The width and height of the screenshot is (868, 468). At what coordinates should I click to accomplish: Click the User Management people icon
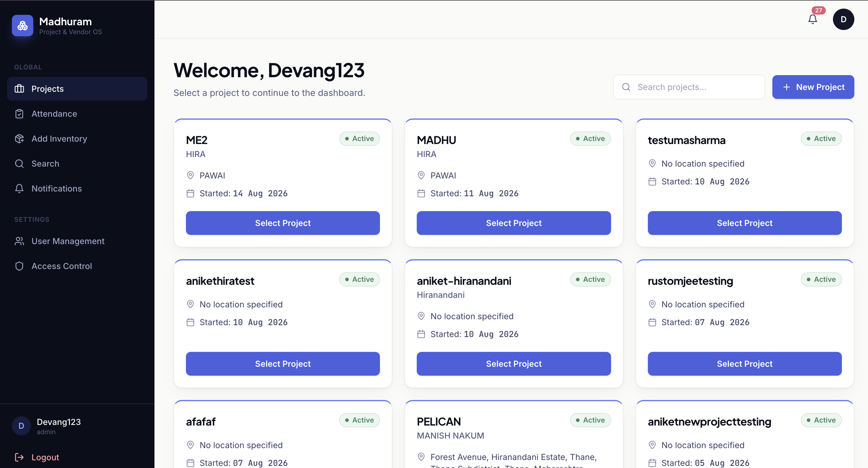tap(20, 241)
